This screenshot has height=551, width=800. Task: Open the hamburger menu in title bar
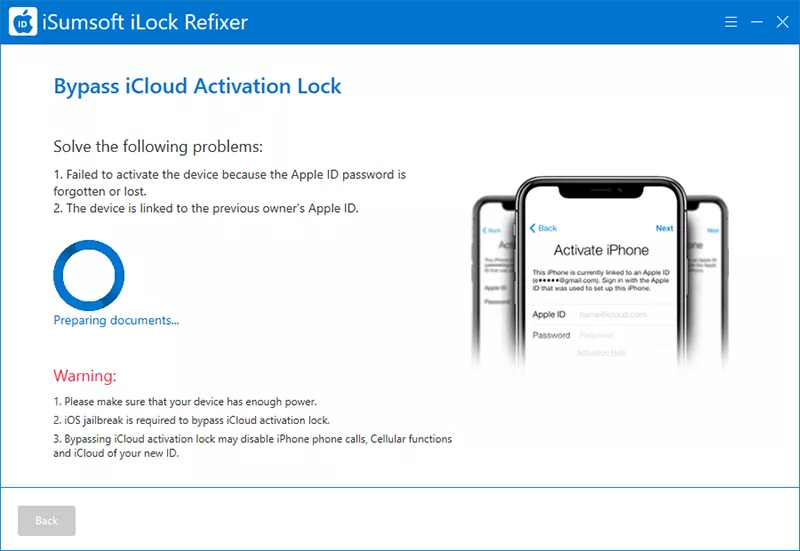(731, 22)
